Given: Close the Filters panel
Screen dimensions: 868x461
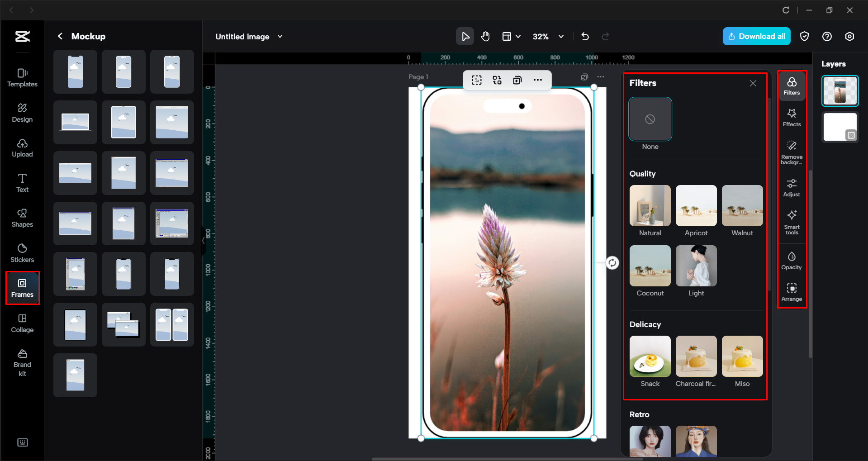Looking at the screenshot, I should [752, 83].
